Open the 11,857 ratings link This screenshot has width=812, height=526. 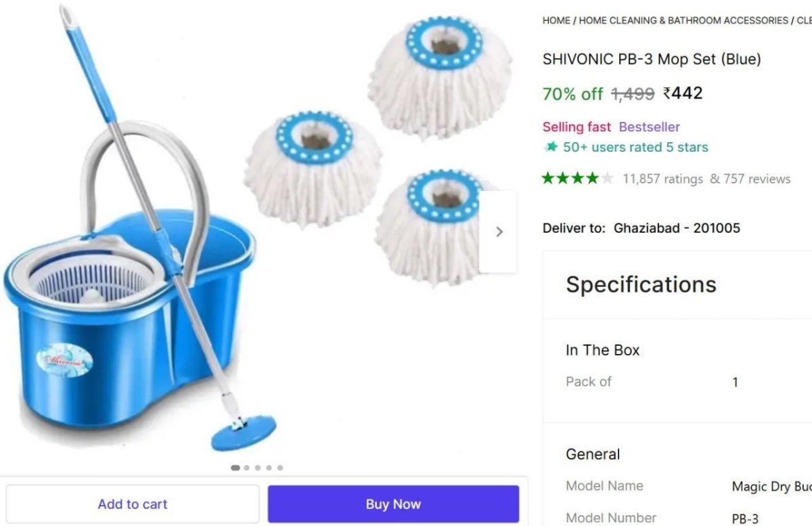click(x=662, y=179)
